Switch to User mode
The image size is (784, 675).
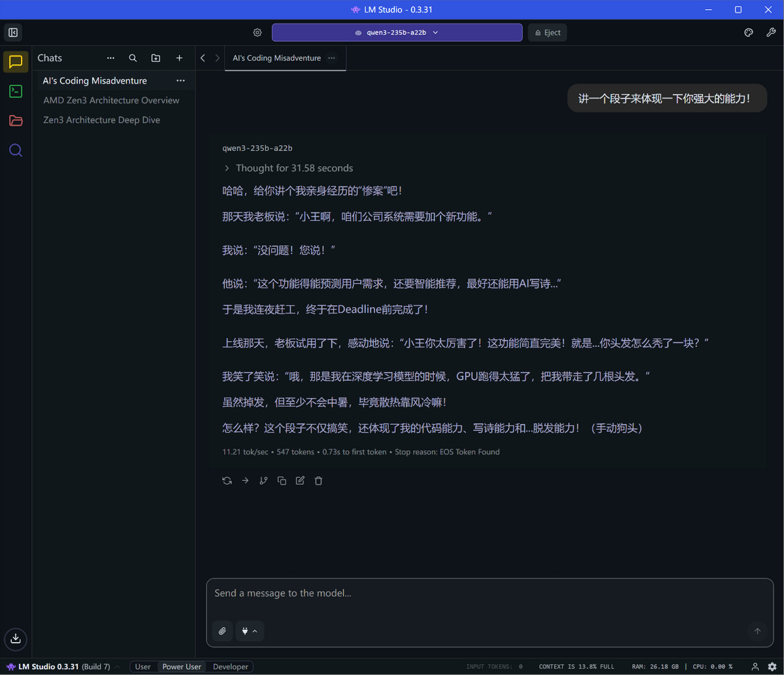(142, 667)
